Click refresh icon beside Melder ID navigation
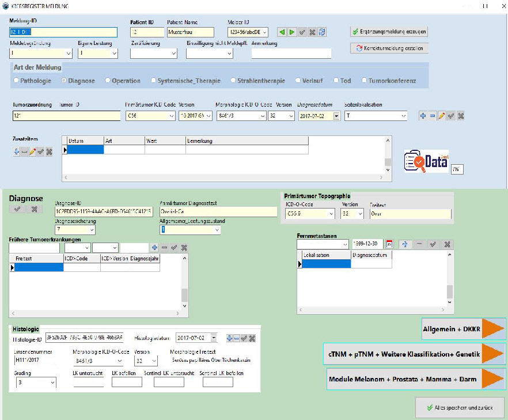This screenshot has height=420, width=508. (x=323, y=32)
